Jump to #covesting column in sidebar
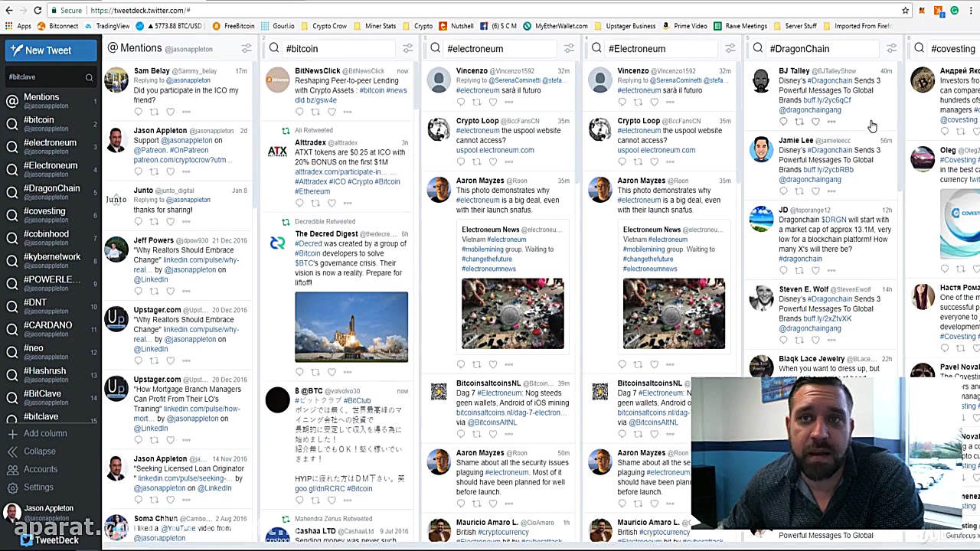 pyautogui.click(x=51, y=214)
